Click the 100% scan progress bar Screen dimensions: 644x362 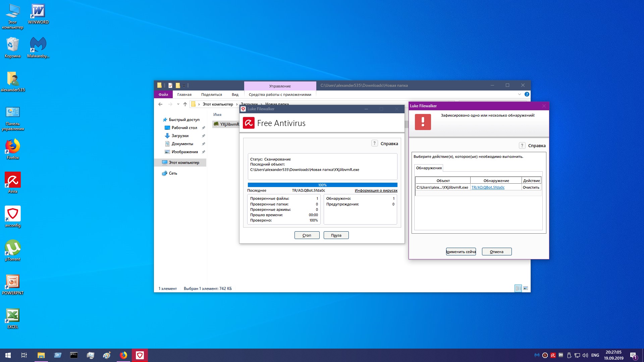click(322, 185)
